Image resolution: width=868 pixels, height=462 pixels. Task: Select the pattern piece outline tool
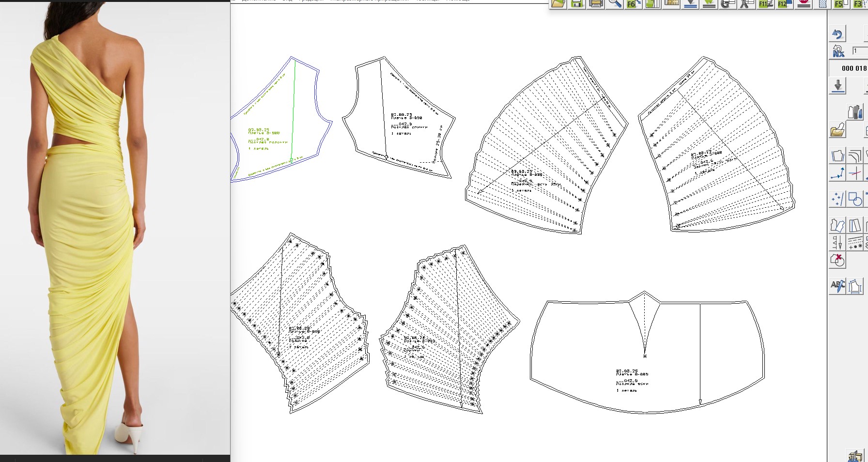pyautogui.click(x=837, y=156)
